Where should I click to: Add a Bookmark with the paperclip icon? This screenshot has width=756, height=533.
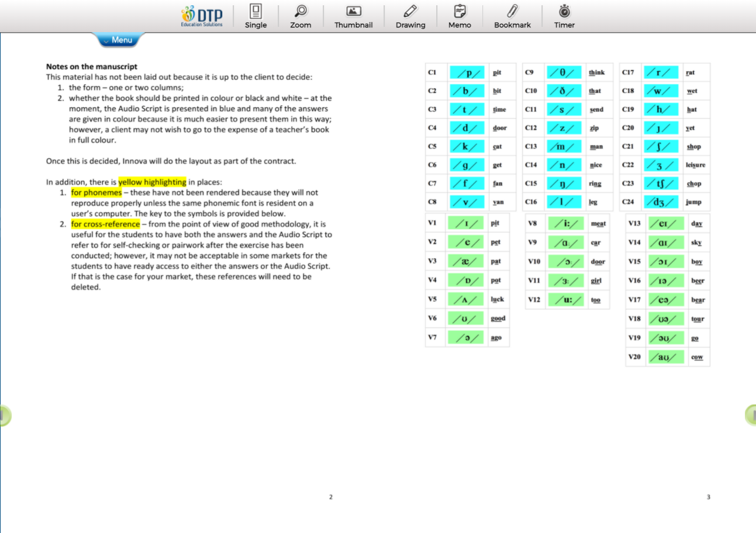512,16
